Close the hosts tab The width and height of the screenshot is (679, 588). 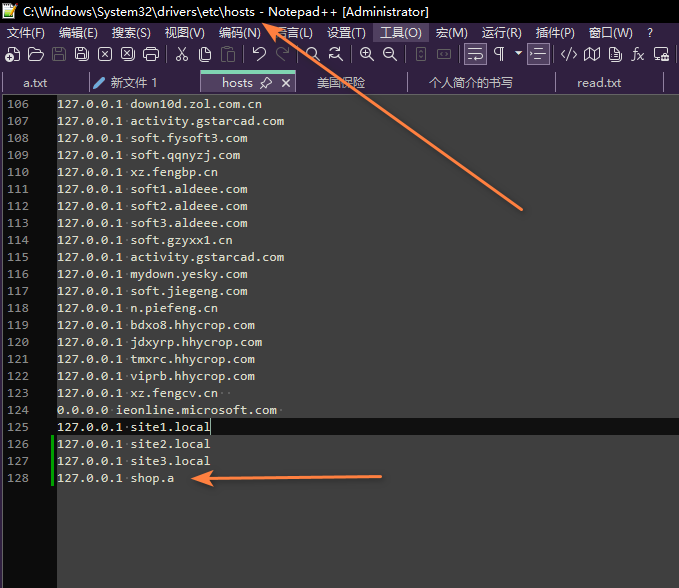click(286, 83)
